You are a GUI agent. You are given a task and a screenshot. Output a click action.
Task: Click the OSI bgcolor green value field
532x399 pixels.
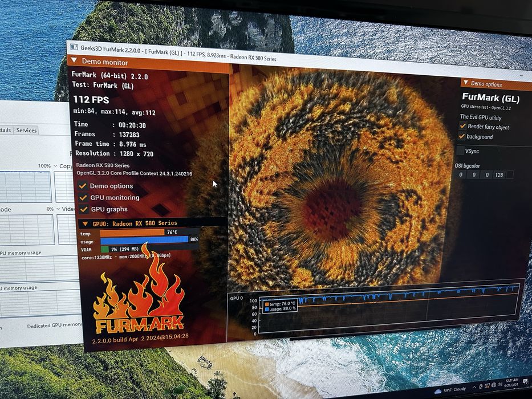[x=474, y=174]
